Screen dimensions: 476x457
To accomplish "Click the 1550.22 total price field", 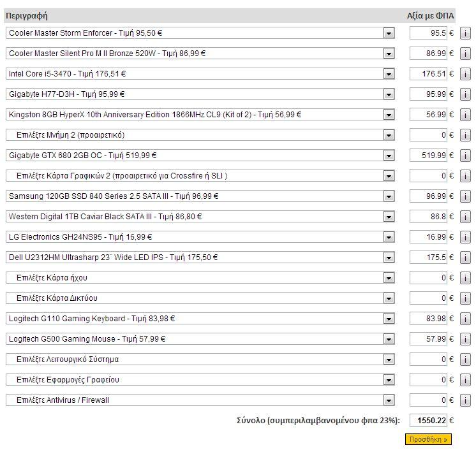I will click(428, 421).
